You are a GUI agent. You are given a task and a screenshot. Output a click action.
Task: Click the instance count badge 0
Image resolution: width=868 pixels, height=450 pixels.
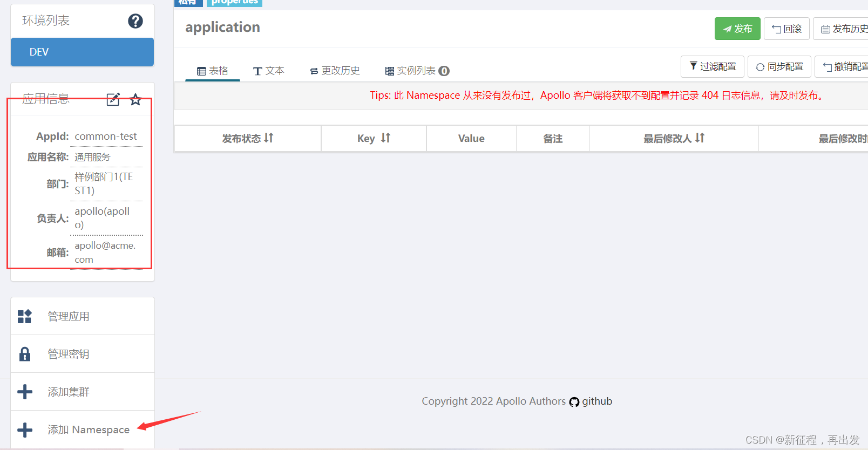(444, 71)
